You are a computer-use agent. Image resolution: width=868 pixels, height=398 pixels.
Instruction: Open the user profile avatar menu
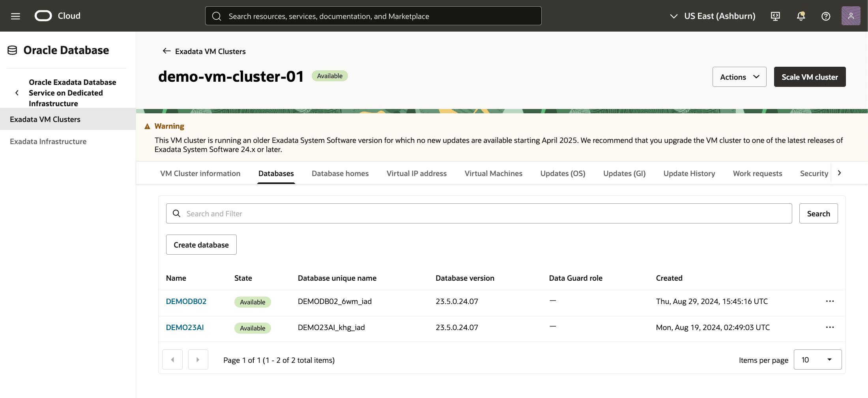pyautogui.click(x=851, y=16)
